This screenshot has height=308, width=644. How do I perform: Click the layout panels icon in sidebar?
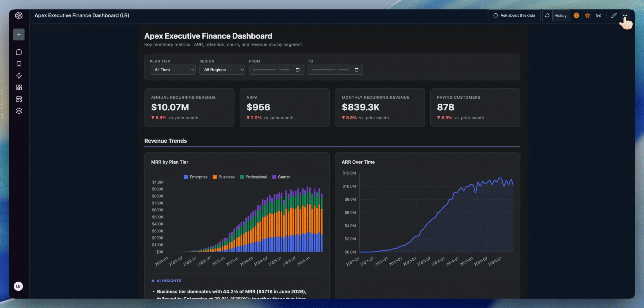pos(19,99)
